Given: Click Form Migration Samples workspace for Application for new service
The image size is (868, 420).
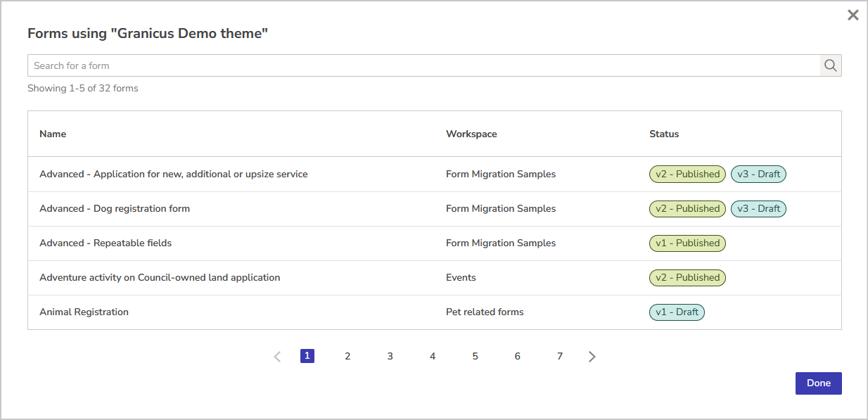Looking at the screenshot, I should coord(501,174).
